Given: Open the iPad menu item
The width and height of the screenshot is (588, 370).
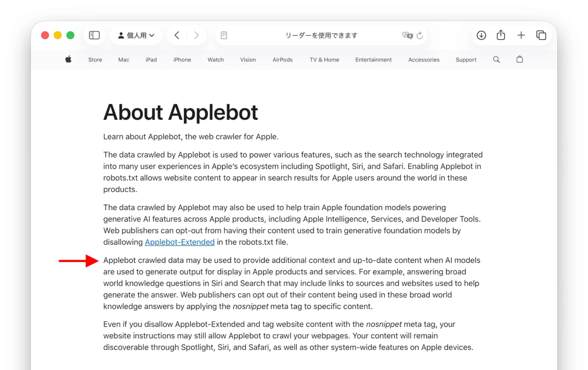Looking at the screenshot, I should pos(151,60).
